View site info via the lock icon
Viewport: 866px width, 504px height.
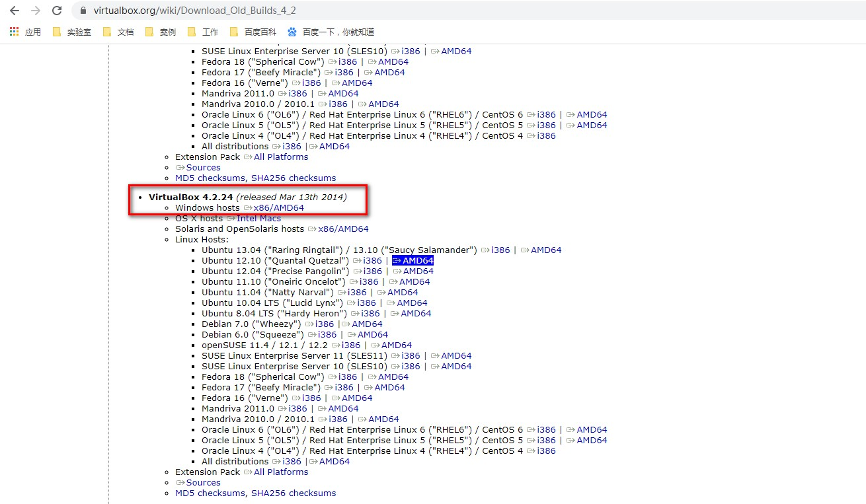pyautogui.click(x=83, y=11)
